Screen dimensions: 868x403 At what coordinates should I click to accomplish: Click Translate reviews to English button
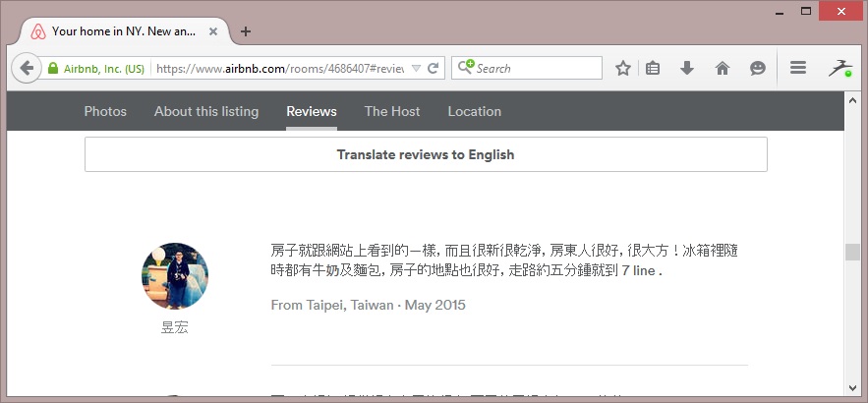(426, 154)
